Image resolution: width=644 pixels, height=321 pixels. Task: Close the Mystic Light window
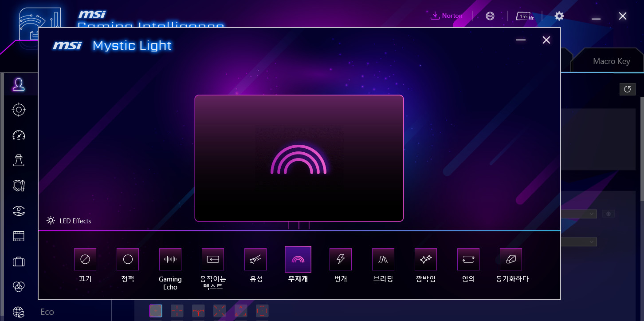546,40
